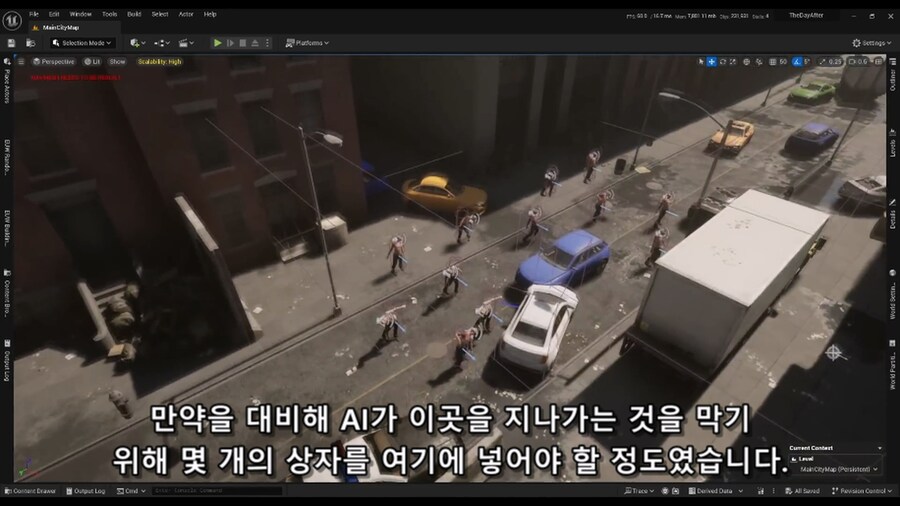Open the Help menu
The image size is (900, 506).
coord(210,14)
